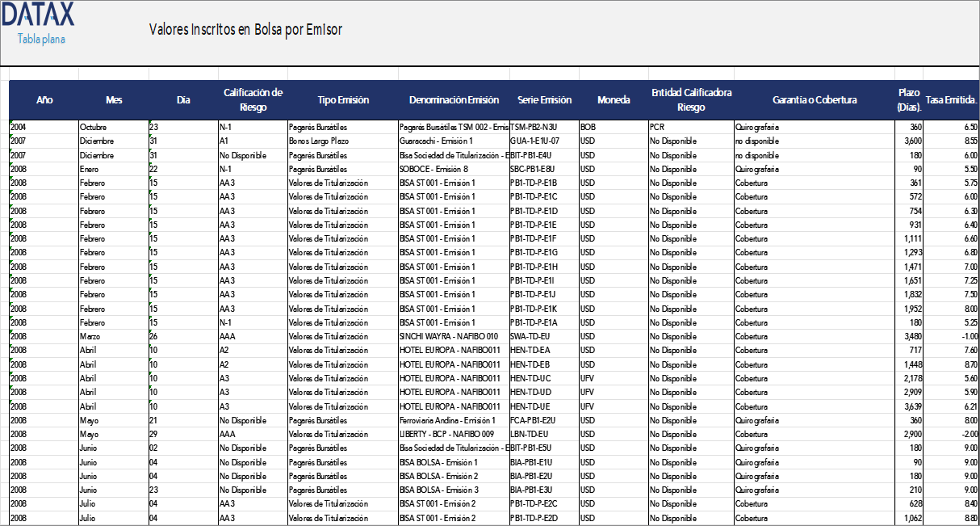Screen dimensions: 980x526
Task: Click the 'Calificación de Riesgo' header cell
Action: click(253, 100)
